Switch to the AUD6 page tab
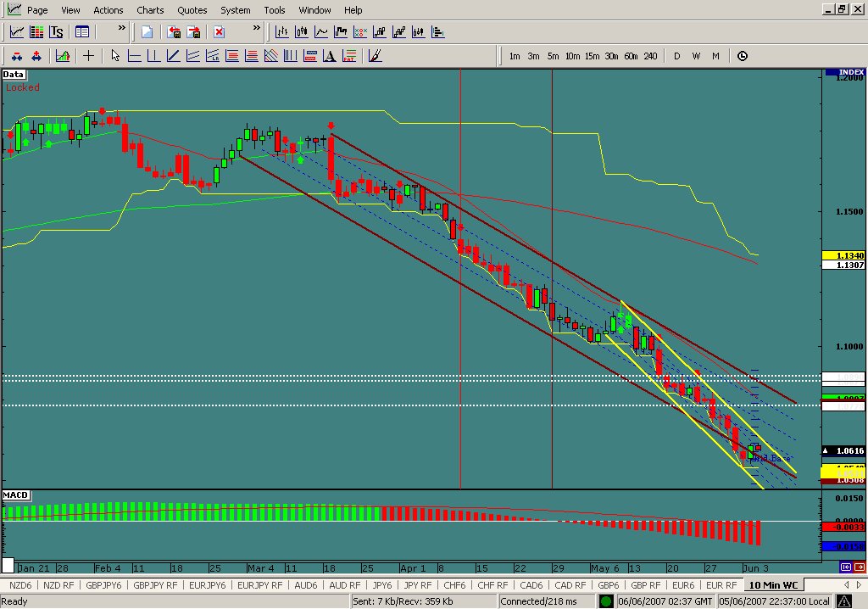 click(x=305, y=584)
